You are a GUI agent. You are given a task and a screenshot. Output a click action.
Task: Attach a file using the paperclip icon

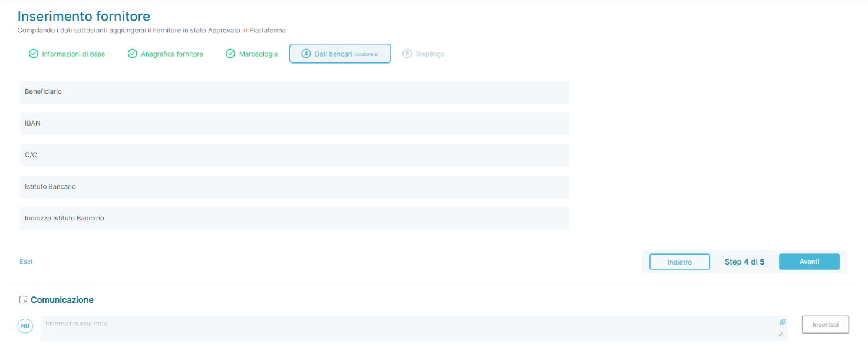(x=782, y=322)
